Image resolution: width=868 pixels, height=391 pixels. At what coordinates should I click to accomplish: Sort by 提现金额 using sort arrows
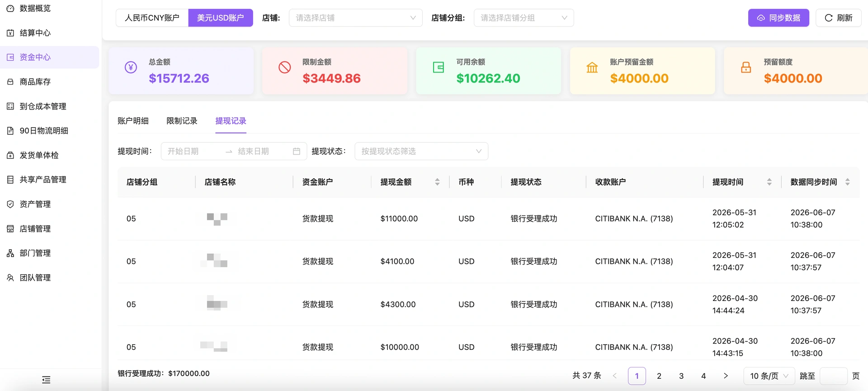[x=437, y=182]
